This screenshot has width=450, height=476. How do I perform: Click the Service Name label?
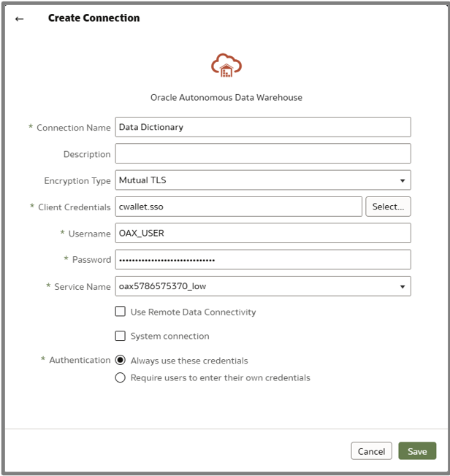82,287
